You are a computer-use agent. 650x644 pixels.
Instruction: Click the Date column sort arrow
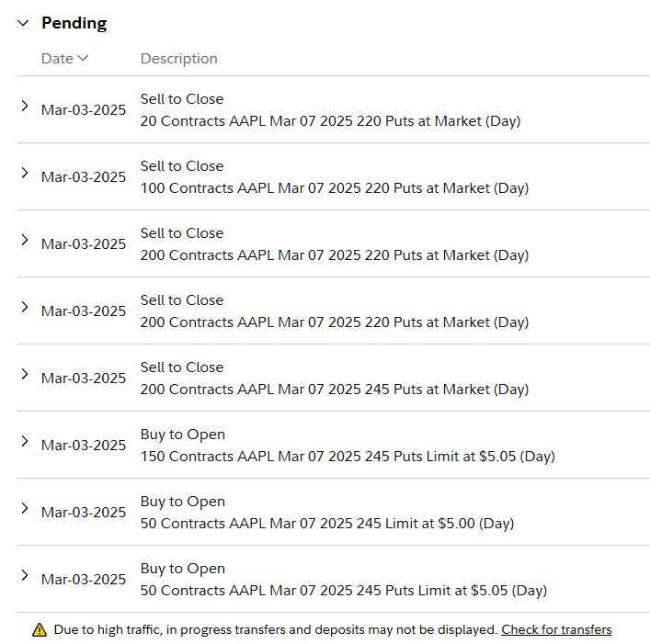click(83, 58)
